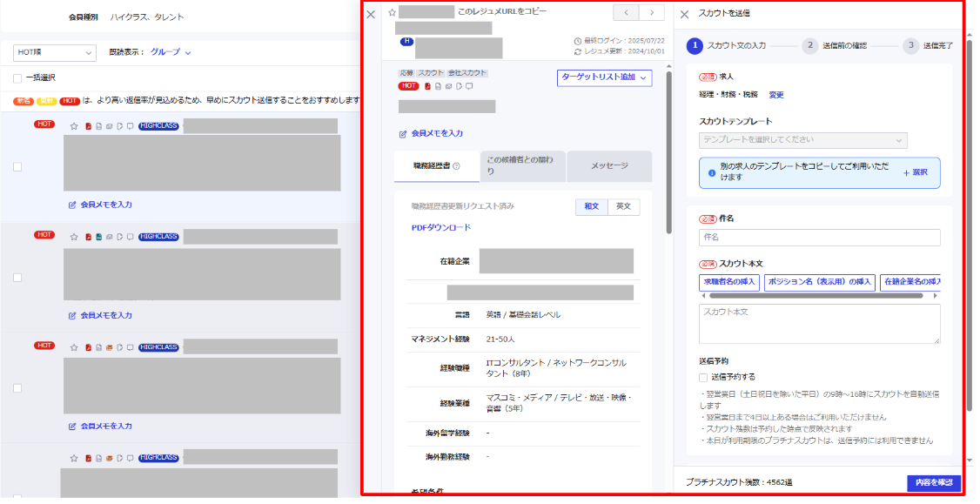
Task: Open the この候補者との関わり tab
Action: tap(522, 165)
